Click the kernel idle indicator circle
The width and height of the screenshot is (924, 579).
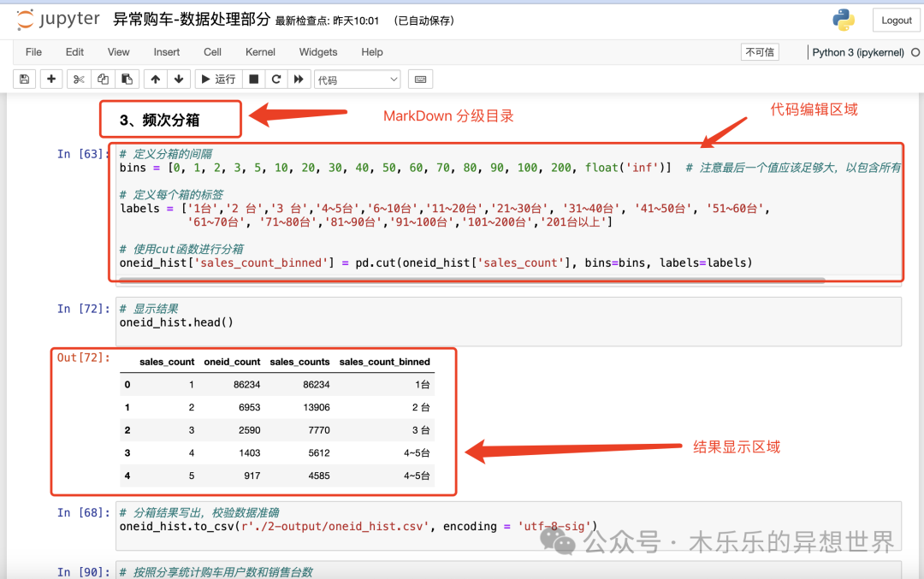915,52
